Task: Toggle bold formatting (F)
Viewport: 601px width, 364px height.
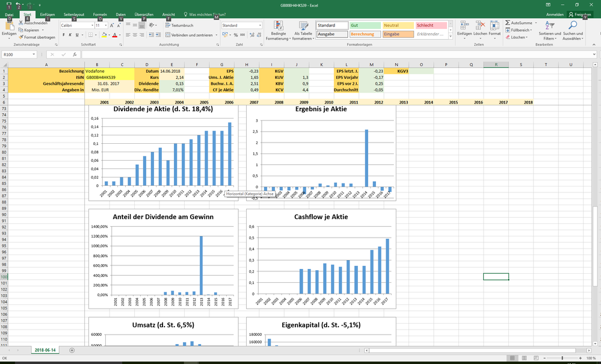Action: (x=63, y=35)
